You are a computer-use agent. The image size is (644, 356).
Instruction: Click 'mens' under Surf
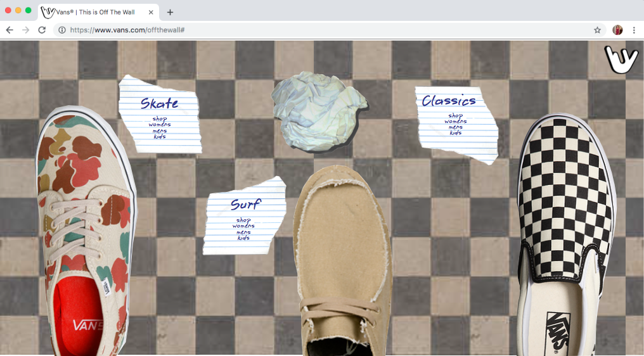[x=243, y=232]
